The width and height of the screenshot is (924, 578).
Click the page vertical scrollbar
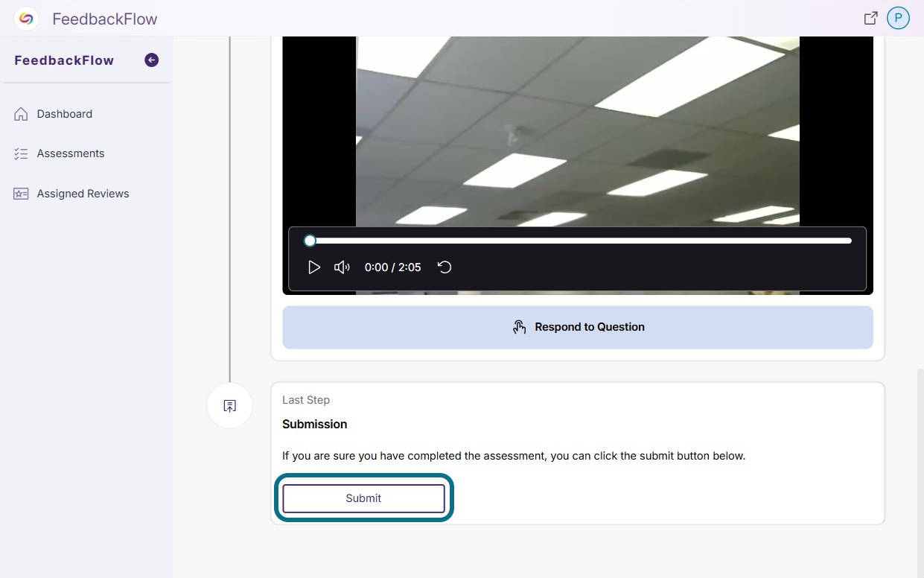click(x=920, y=473)
